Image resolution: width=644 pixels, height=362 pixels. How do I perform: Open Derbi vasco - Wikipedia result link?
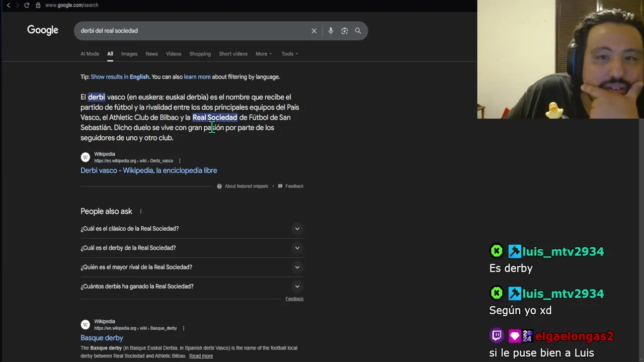[x=149, y=170]
